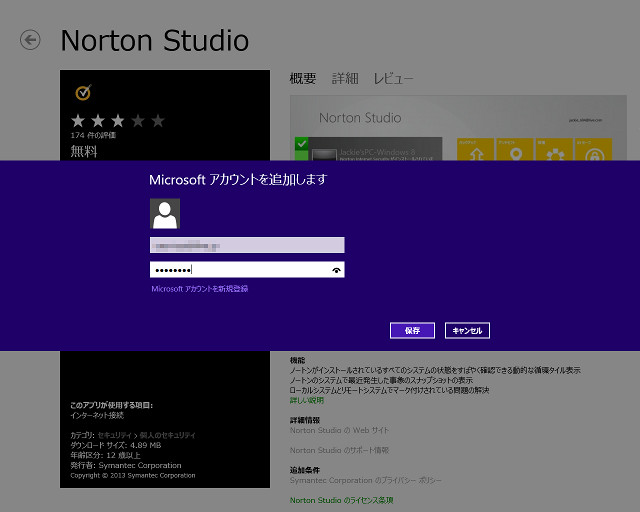This screenshot has width=640, height=512.
Task: Go back with the circular arrow button
Action: point(30,40)
